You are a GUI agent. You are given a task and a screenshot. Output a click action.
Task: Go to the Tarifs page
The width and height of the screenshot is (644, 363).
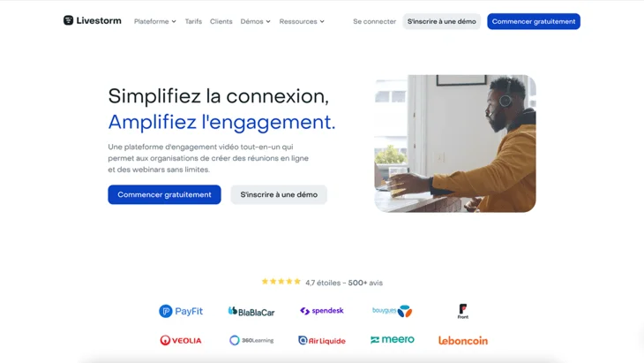click(x=193, y=21)
